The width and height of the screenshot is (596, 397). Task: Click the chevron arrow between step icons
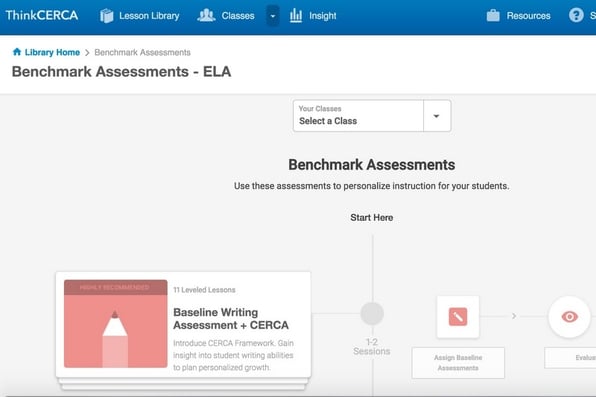click(514, 316)
